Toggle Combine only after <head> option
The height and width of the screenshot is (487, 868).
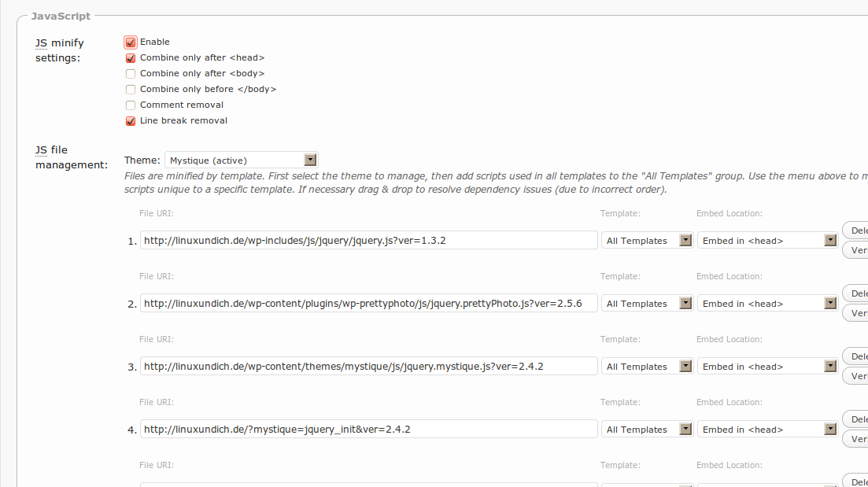131,58
